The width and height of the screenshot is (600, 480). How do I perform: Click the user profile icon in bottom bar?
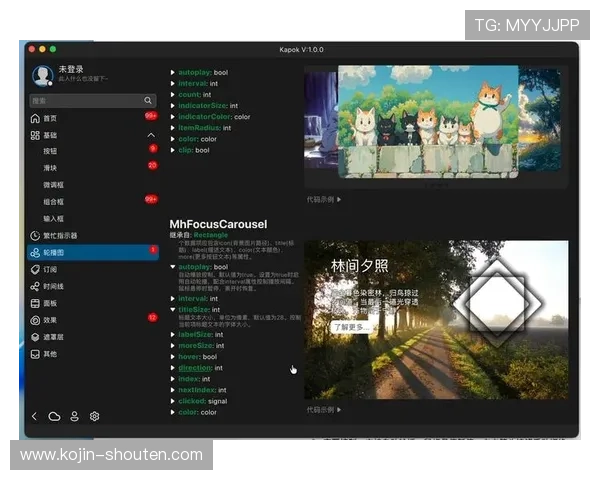coord(74,416)
